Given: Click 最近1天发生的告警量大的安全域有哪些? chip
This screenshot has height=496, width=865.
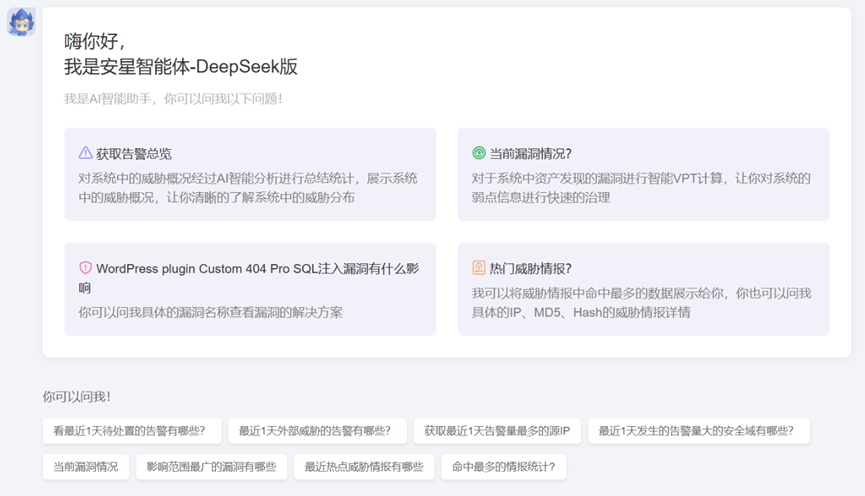Looking at the screenshot, I should pyautogui.click(x=697, y=431).
